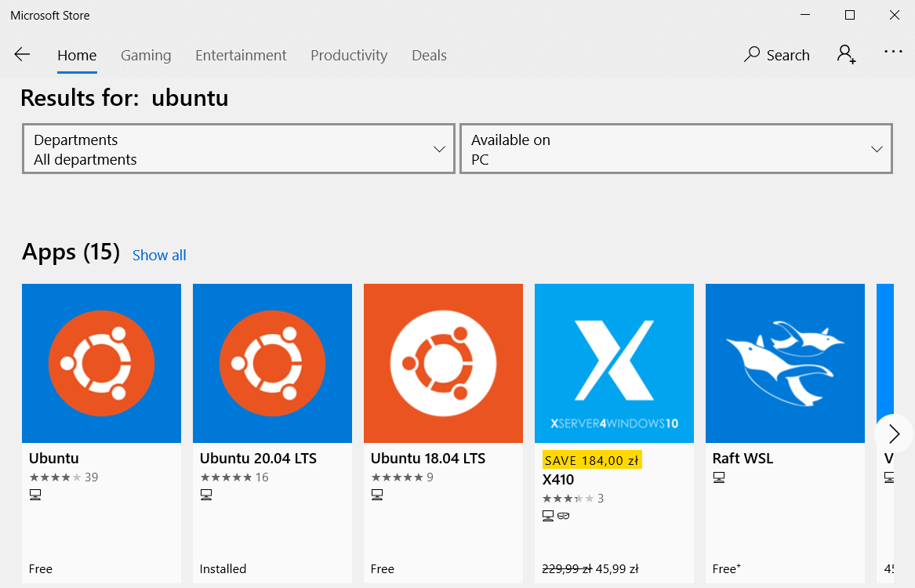Screen dimensions: 915x588
Task: Expand the Departments filter dropdown
Action: (238, 149)
